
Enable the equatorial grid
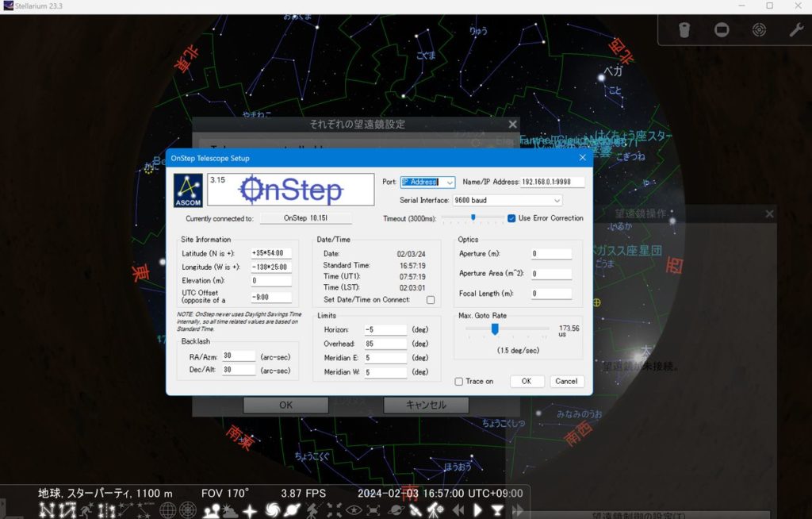tap(167, 510)
